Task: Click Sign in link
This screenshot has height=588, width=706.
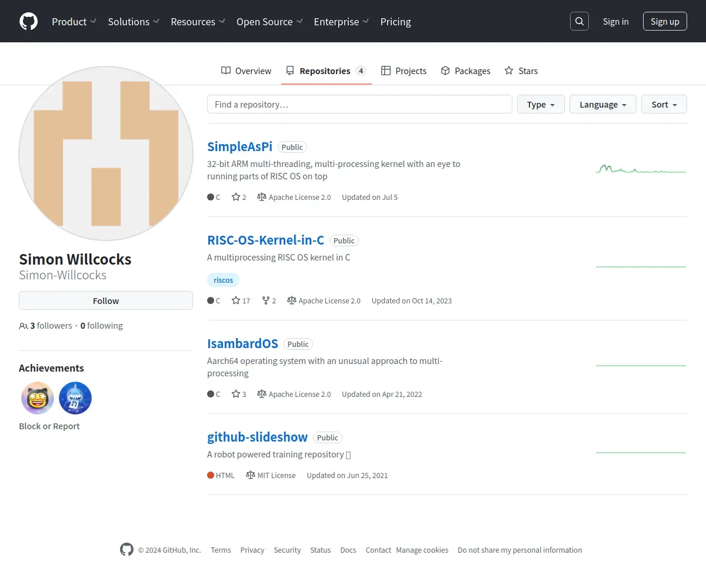Action: click(615, 21)
